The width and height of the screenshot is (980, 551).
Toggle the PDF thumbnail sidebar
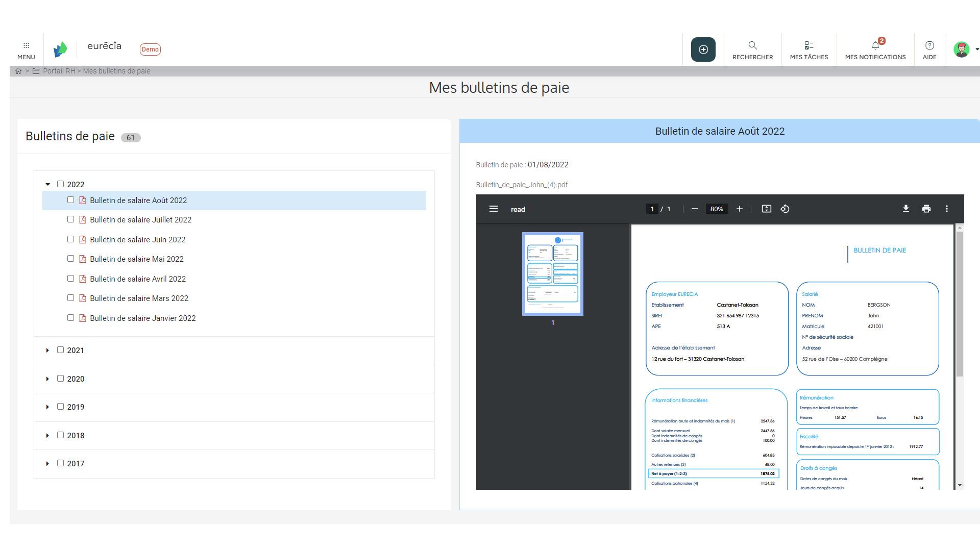pos(493,209)
